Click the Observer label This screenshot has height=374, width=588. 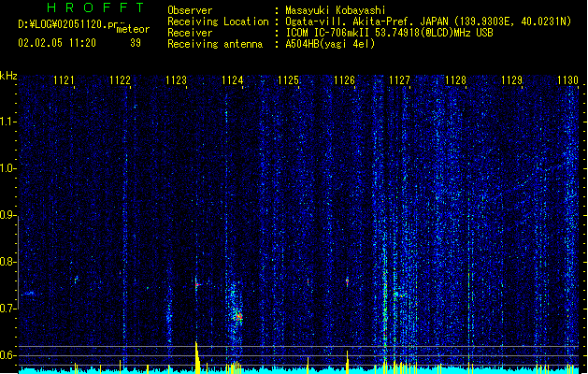click(x=190, y=10)
